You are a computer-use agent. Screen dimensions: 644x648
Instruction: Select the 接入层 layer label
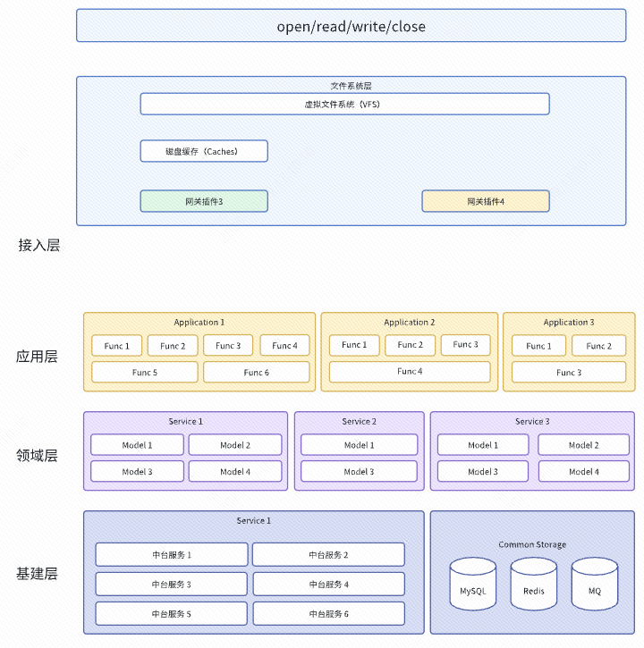coord(38,245)
